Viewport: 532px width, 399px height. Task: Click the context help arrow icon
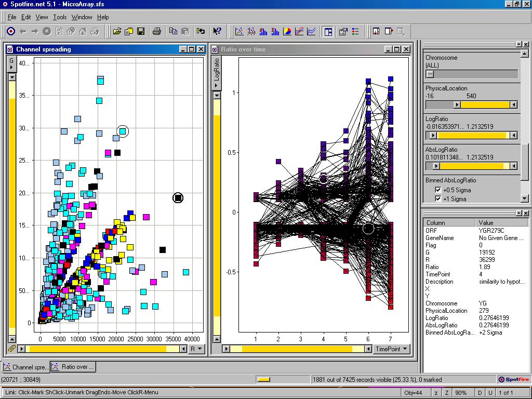click(x=217, y=31)
